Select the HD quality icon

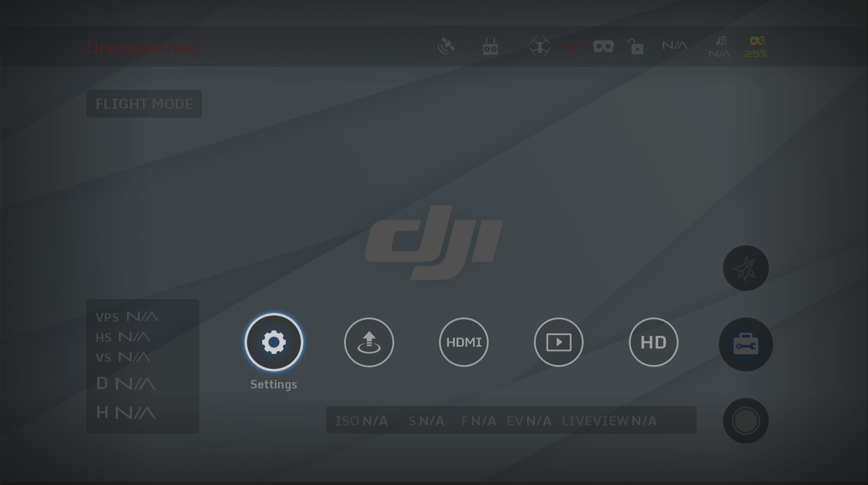[654, 342]
